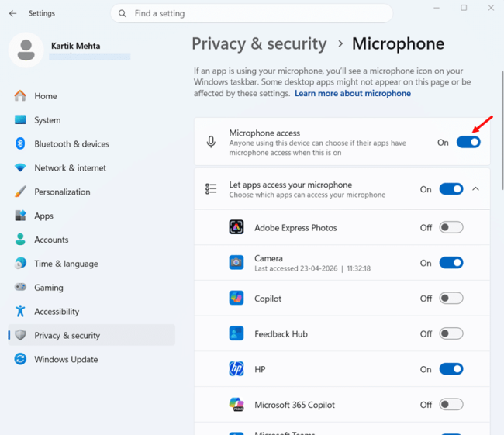The image size is (504, 435).
Task: Go to Bluetooth & devices
Action: click(x=91, y=143)
